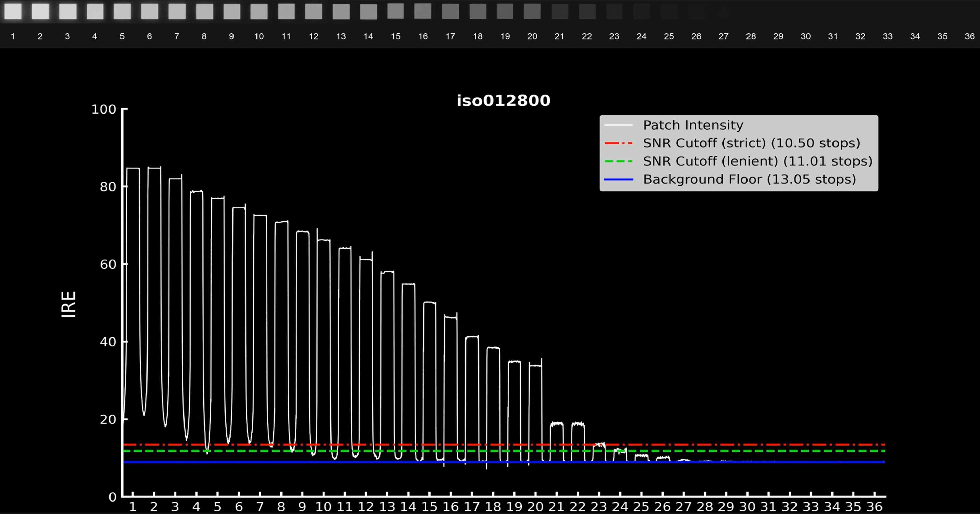Click number 30 in the top patch strip
Image resolution: width=980 pixels, height=514 pixels.
click(805, 36)
